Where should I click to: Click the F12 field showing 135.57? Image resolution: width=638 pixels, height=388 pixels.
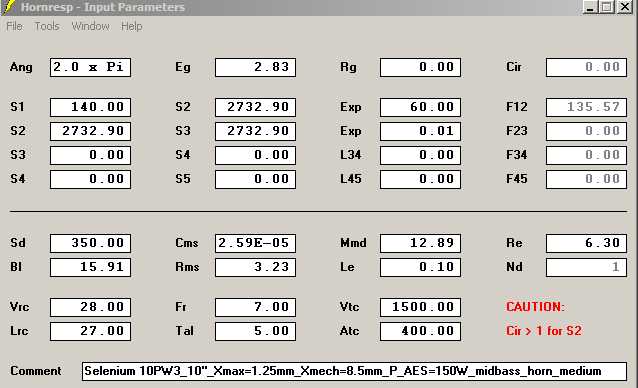tap(586, 107)
